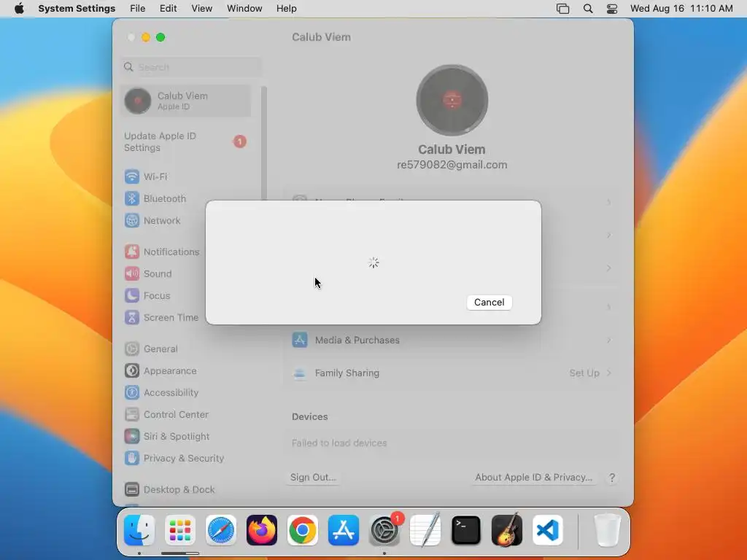Launch GarageBand from the Dock

(x=507, y=530)
